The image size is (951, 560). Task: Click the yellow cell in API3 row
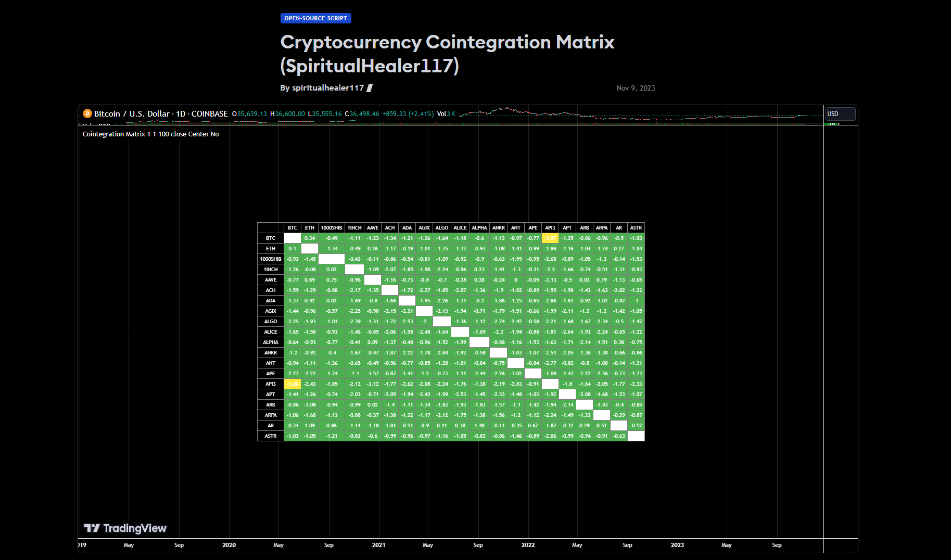coord(293,384)
